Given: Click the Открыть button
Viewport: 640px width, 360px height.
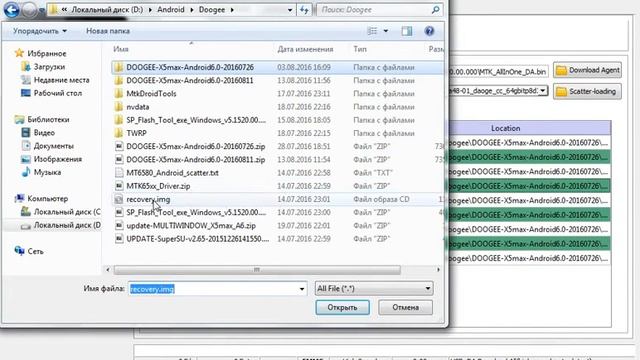Looking at the screenshot, I should (x=342, y=307).
